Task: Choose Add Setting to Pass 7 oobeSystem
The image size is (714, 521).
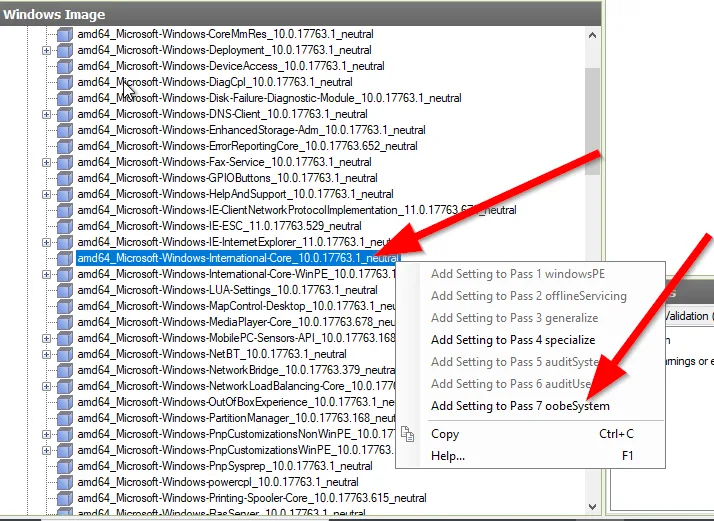Action: [520, 406]
